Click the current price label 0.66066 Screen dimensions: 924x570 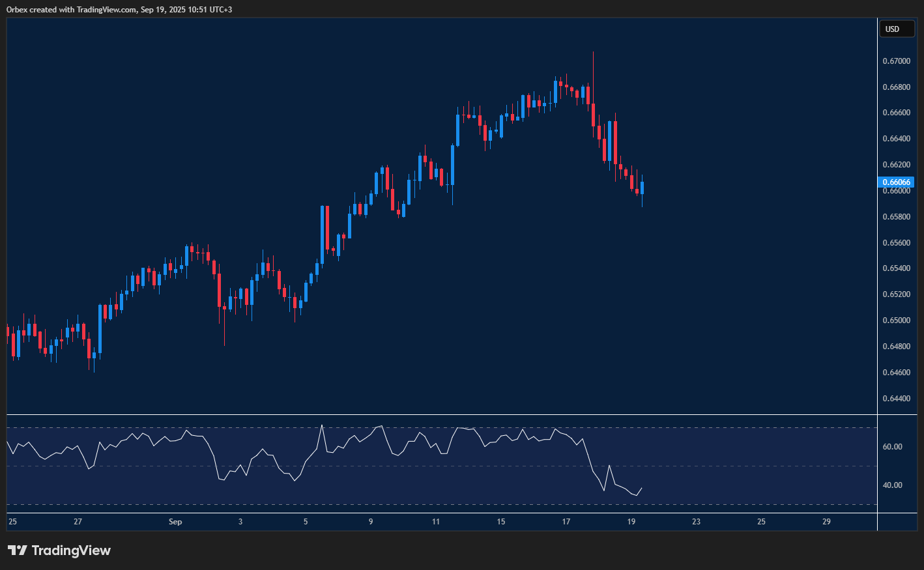(x=897, y=182)
